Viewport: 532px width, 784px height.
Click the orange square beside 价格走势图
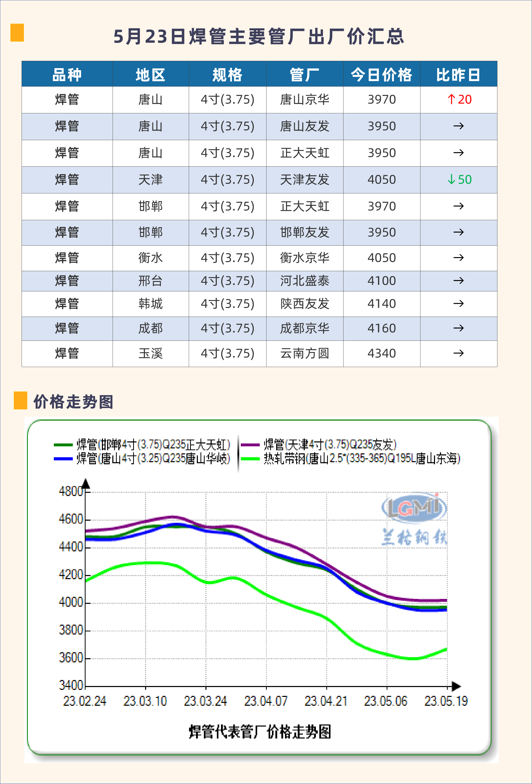pos(20,400)
